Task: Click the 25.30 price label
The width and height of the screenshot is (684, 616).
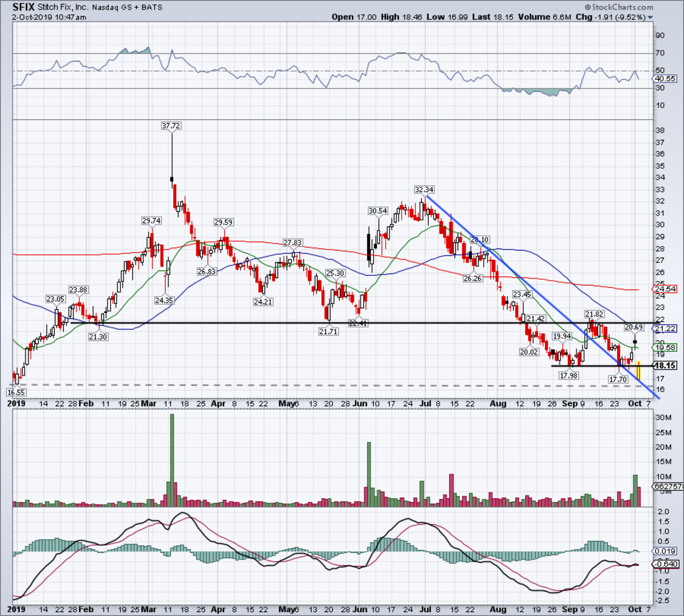Action: coord(335,274)
